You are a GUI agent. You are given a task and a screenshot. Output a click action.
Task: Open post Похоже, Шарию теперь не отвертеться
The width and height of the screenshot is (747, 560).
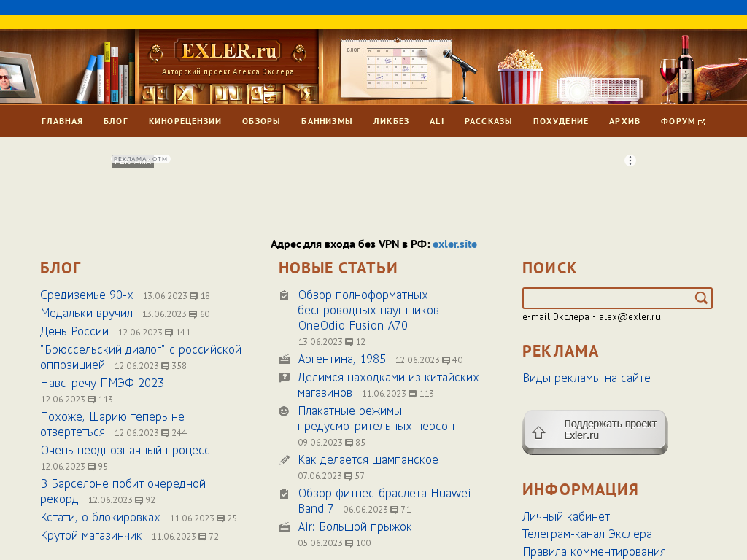pyautogui.click(x=112, y=424)
